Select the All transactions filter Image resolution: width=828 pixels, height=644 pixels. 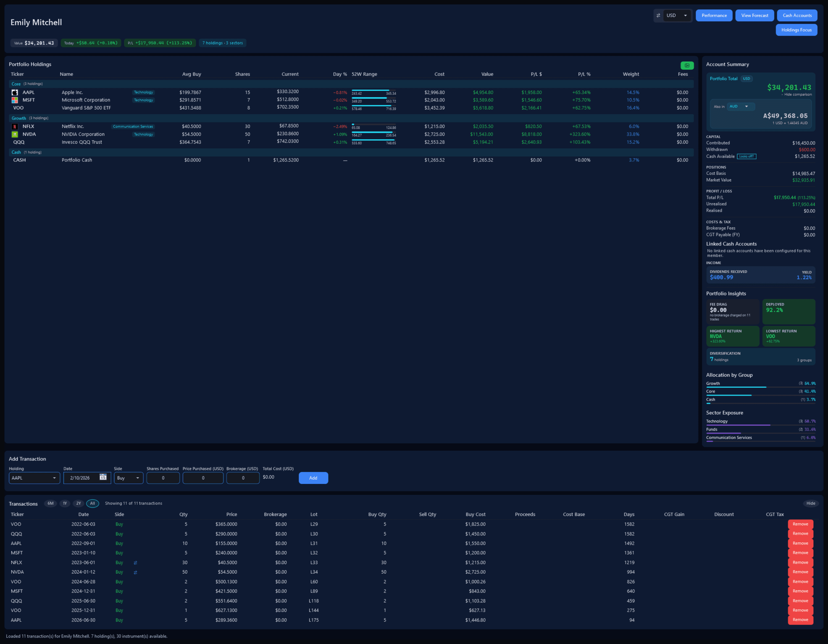tap(93, 503)
